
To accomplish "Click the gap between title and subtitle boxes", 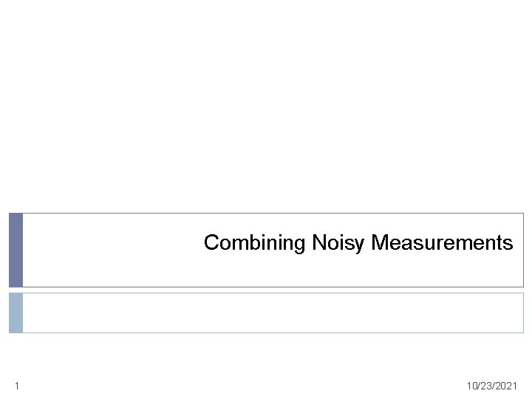I will point(266,290).
